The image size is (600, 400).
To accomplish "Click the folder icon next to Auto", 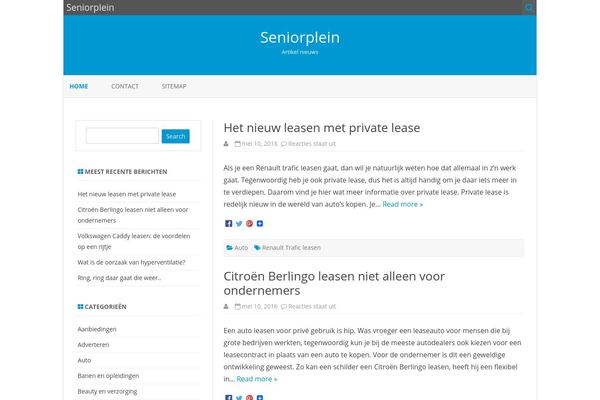I will tap(230, 248).
